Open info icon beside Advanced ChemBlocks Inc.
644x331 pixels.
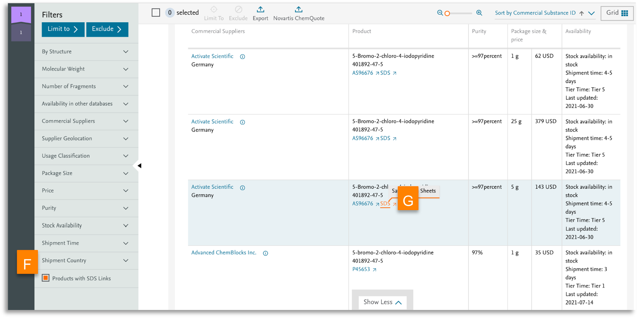tap(265, 253)
